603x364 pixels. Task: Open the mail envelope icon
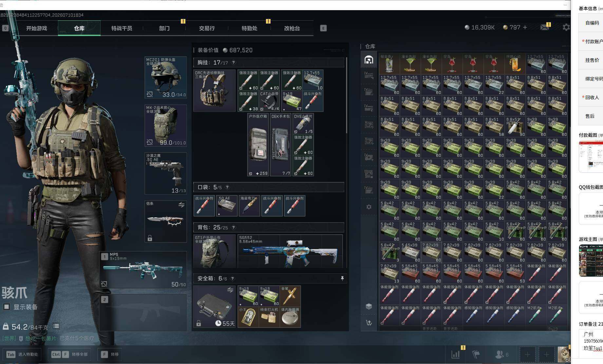pos(545,27)
